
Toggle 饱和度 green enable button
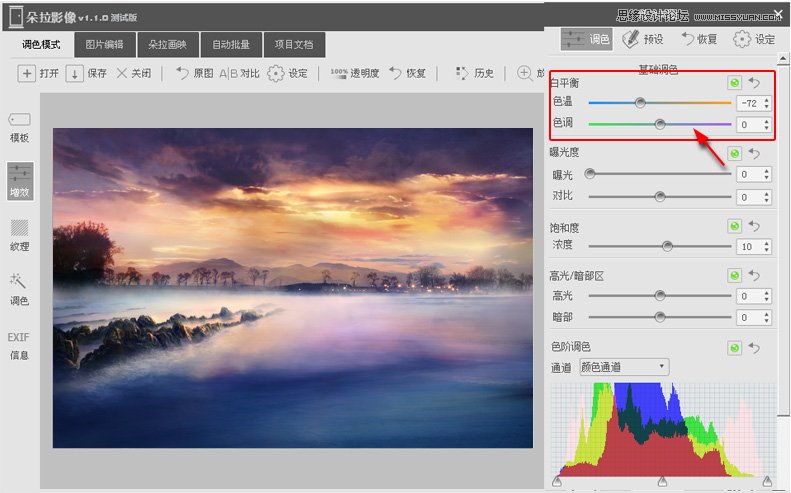click(x=734, y=226)
